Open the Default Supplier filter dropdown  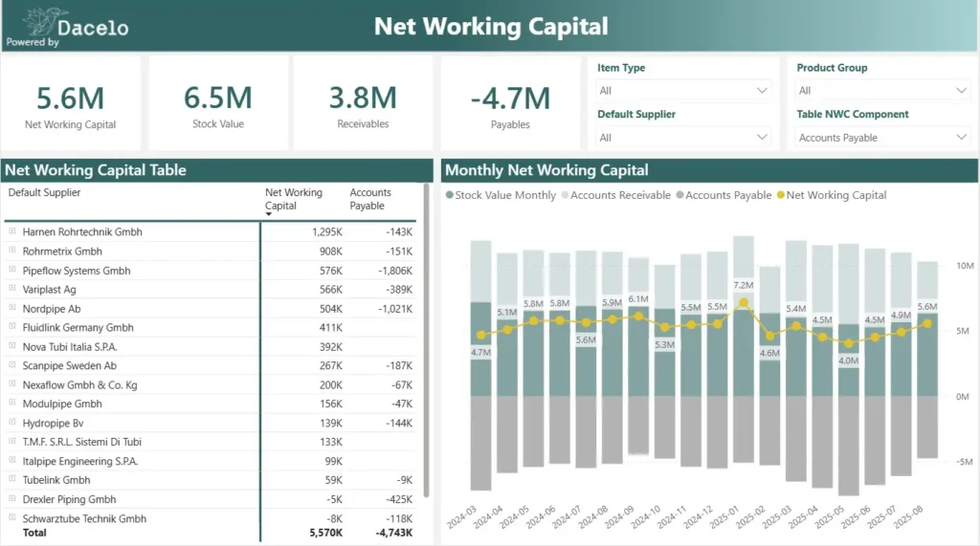[683, 138]
